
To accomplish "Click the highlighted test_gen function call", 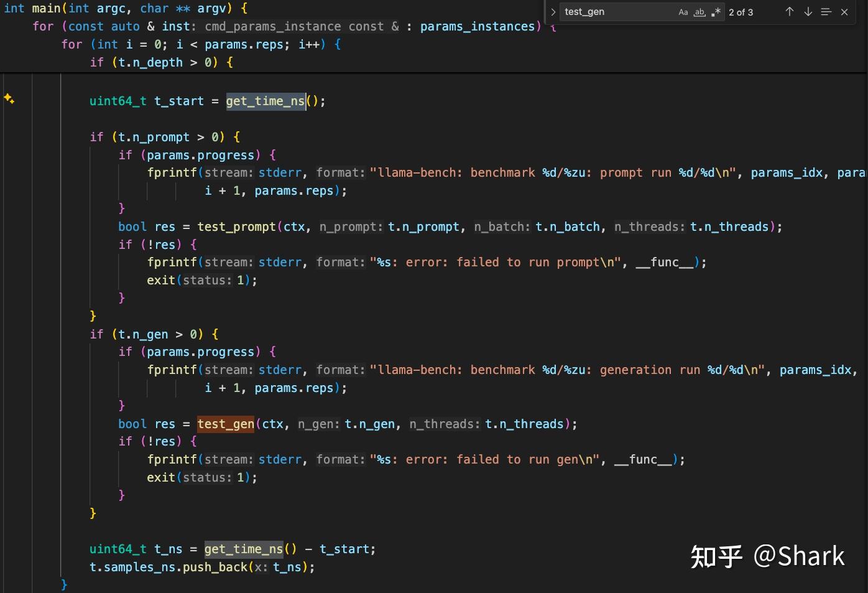I will (x=226, y=424).
